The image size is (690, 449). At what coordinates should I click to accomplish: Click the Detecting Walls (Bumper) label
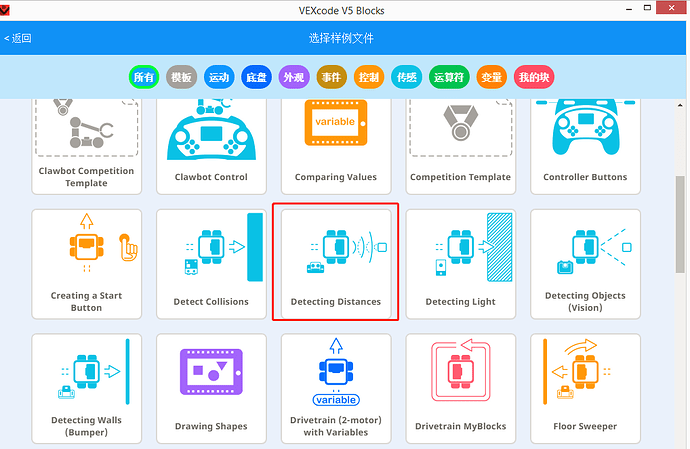pos(87,426)
